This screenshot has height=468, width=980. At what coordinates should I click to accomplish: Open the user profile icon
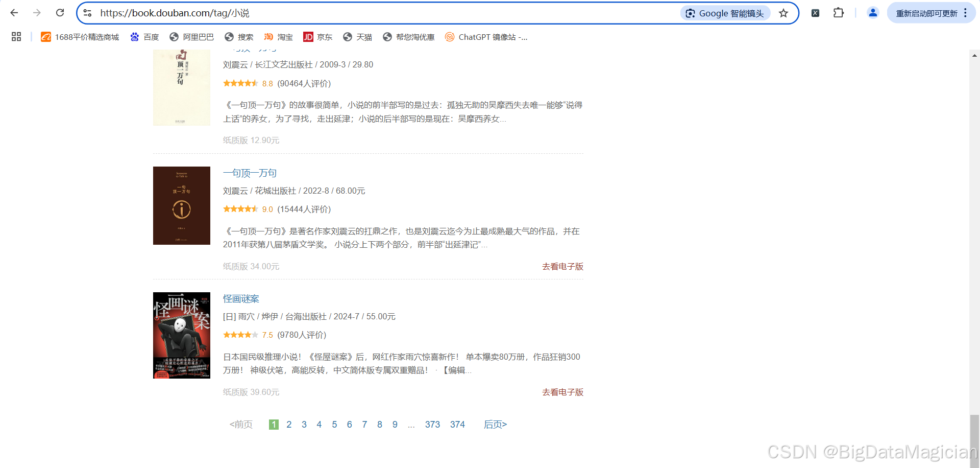point(873,13)
